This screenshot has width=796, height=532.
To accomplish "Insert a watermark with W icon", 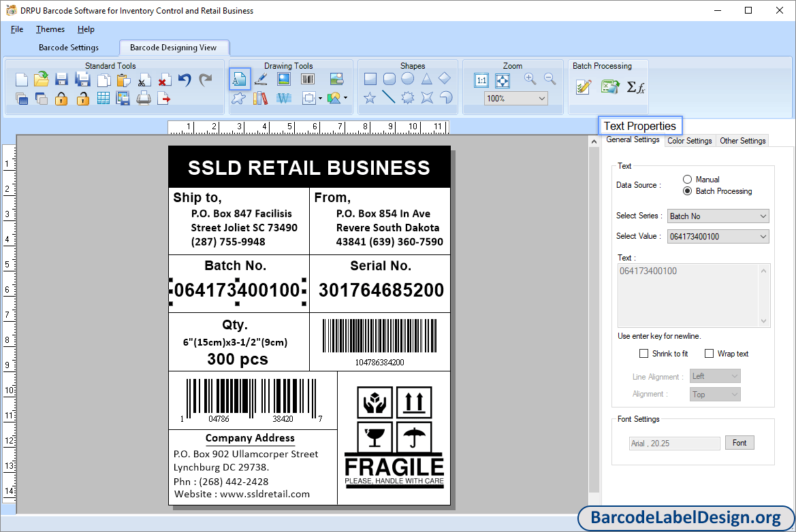I will click(284, 98).
